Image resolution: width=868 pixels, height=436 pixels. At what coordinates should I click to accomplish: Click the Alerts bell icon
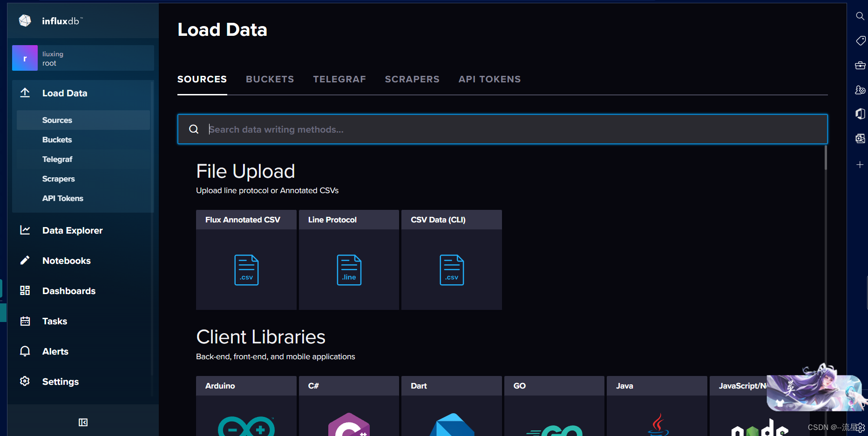(25, 351)
